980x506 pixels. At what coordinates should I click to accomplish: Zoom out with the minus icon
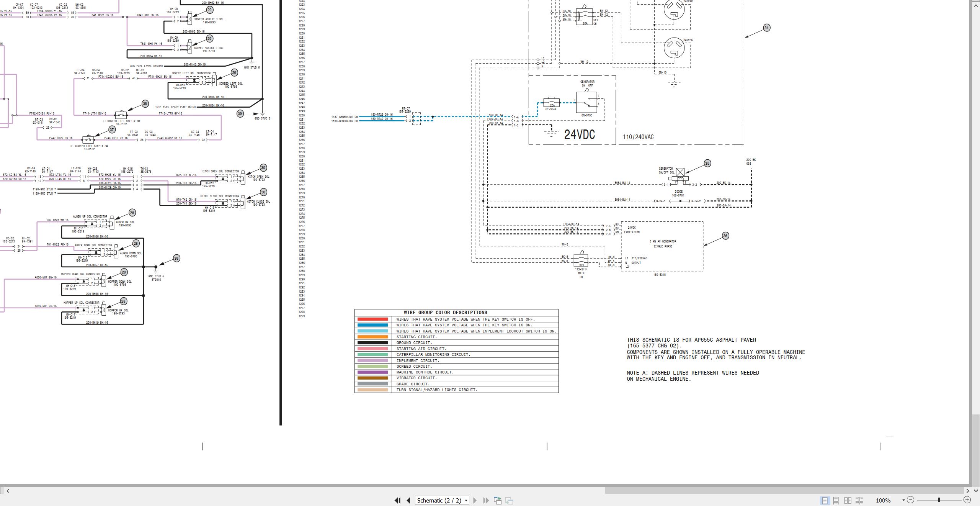911,500
